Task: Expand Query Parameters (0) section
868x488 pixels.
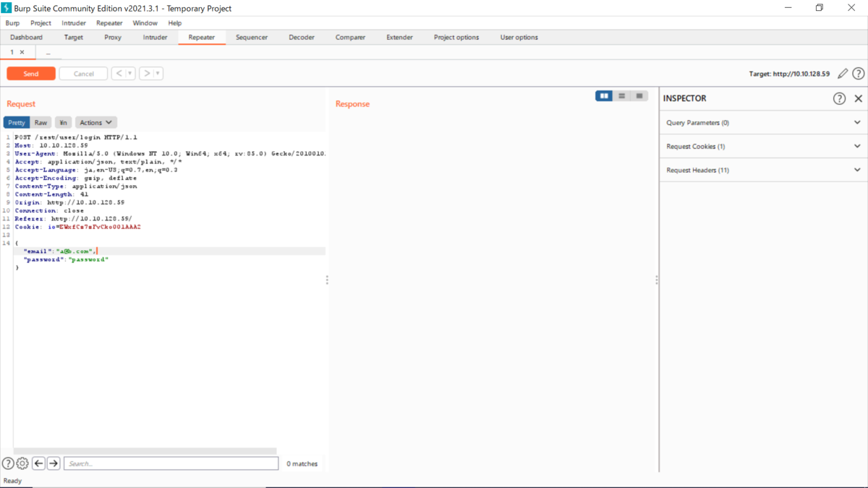Action: coord(763,123)
